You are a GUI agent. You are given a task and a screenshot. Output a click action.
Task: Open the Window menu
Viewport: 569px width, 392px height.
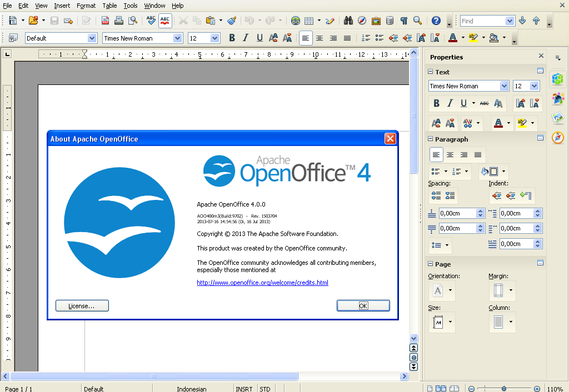coord(154,6)
